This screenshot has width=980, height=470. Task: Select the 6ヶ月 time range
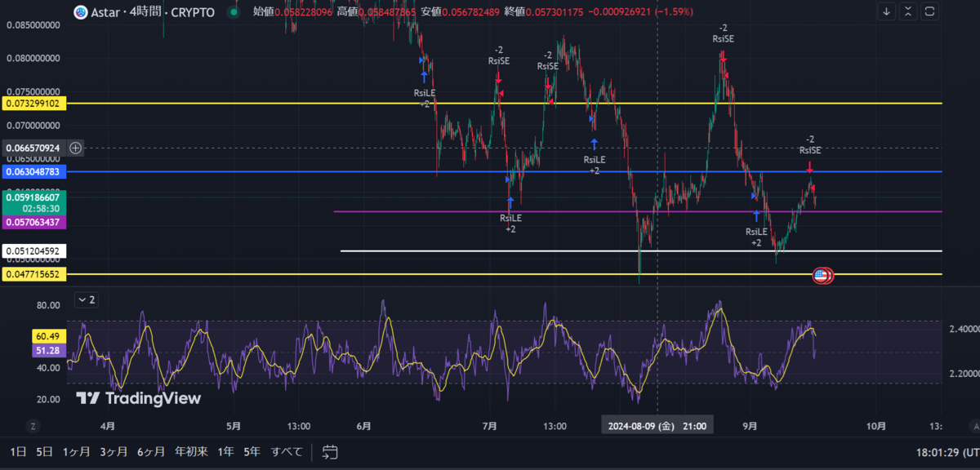pyautogui.click(x=150, y=451)
